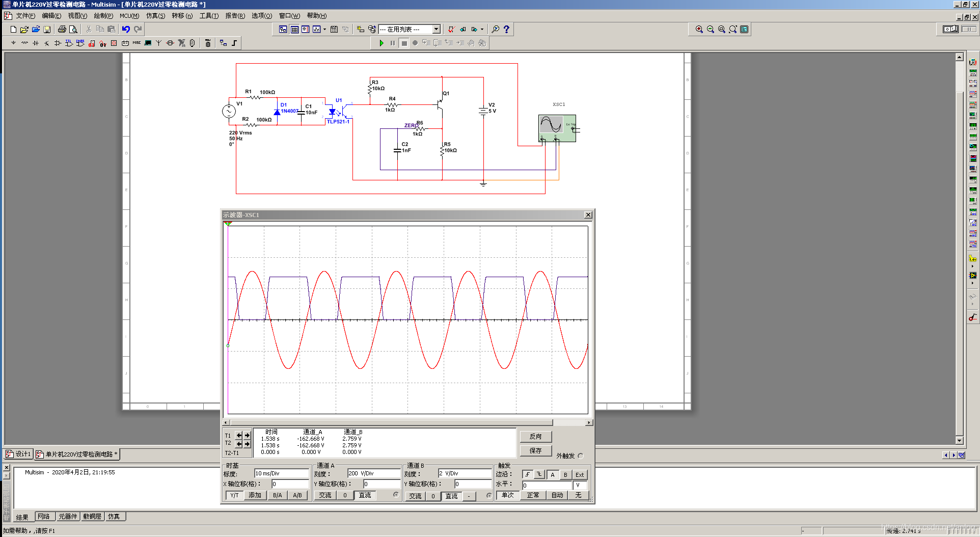Enable the 外触发 radio button
980x537 pixels.
(x=581, y=456)
